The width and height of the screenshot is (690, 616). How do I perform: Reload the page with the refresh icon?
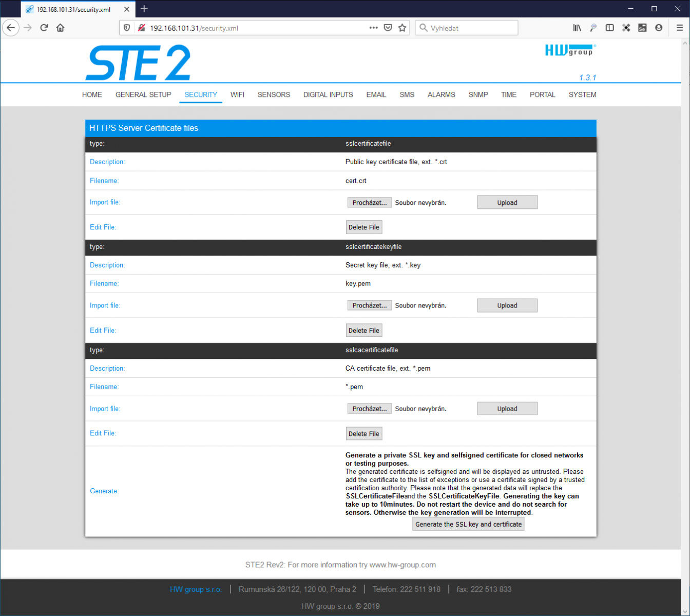[44, 28]
